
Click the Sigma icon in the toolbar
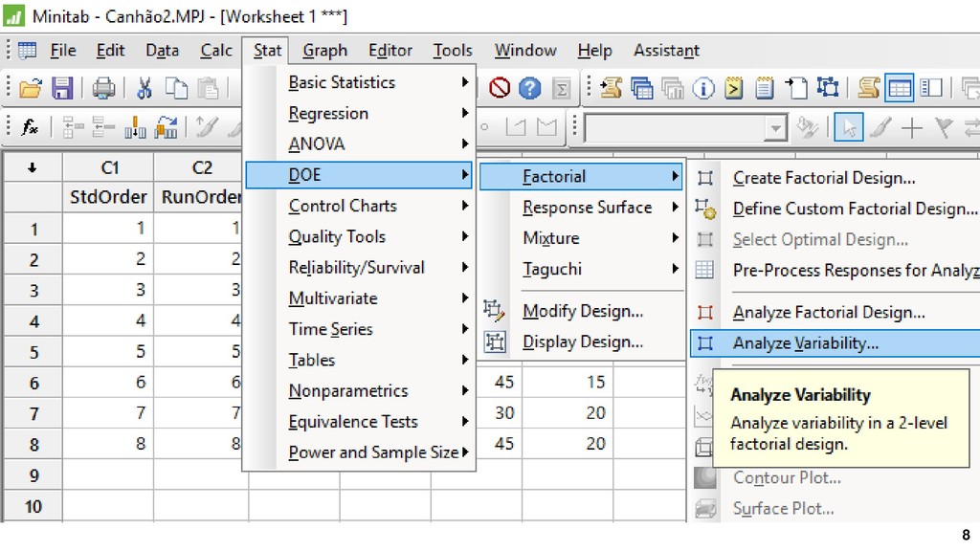(x=561, y=89)
